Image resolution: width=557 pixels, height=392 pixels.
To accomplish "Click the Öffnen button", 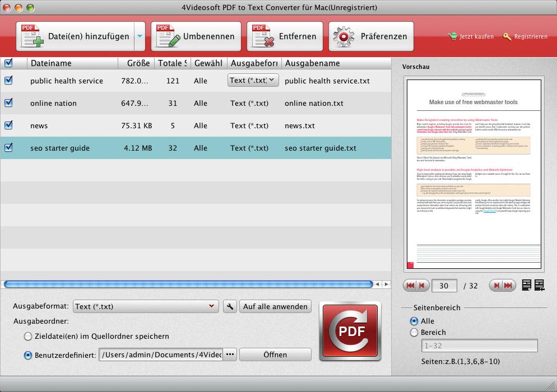I will point(275,354).
